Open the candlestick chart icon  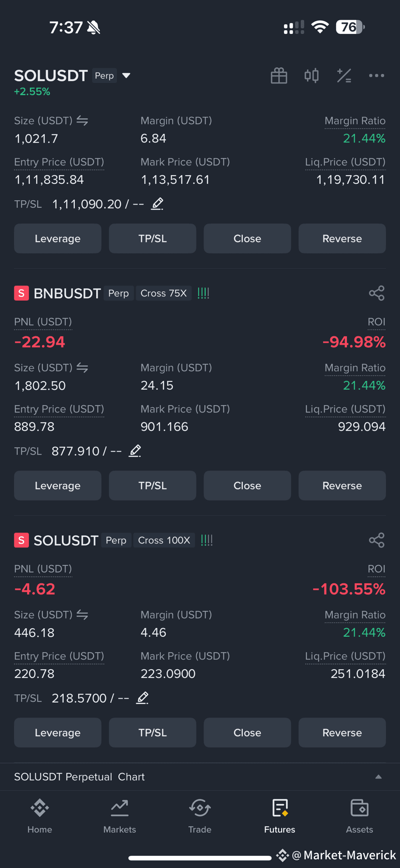(312, 75)
